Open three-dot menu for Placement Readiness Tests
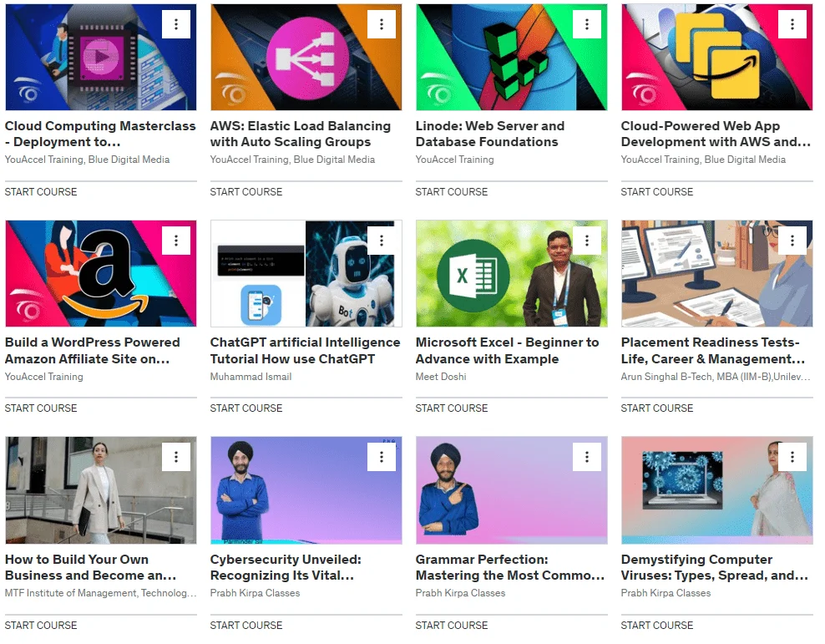 (x=792, y=241)
